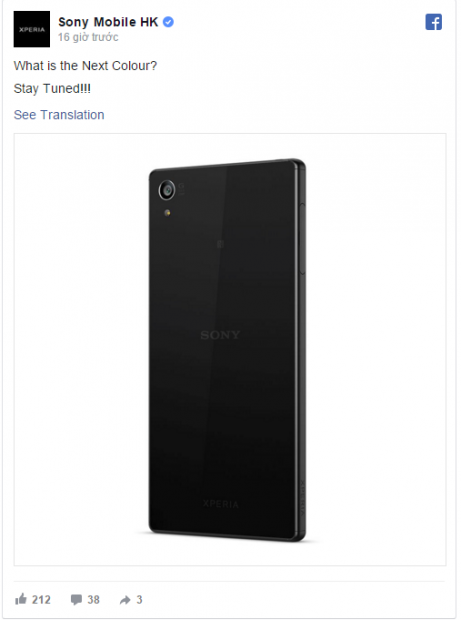Click See Translation link
Screen dimensions: 461x620
pyautogui.click(x=59, y=115)
